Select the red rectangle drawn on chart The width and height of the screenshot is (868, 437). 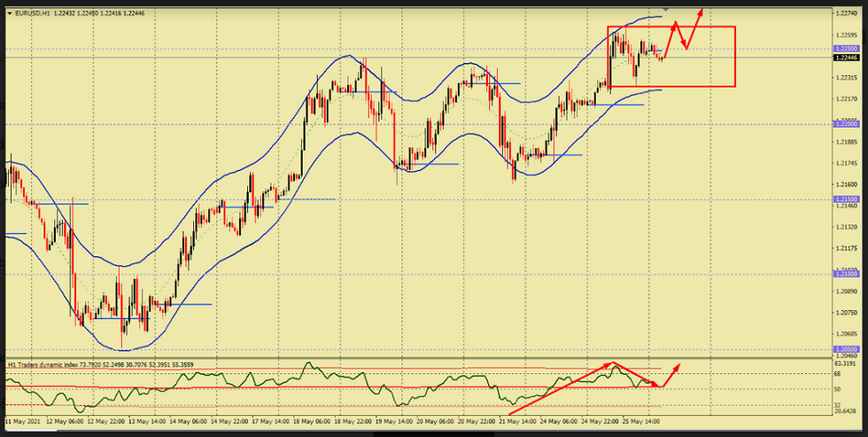coord(671,86)
